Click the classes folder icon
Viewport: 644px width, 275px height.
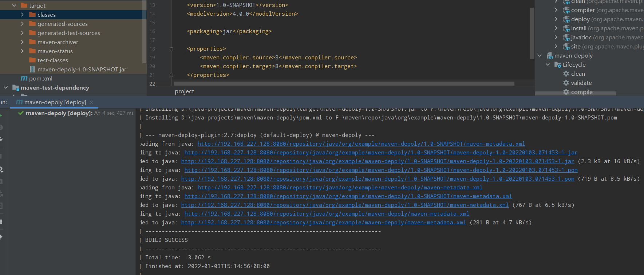(x=32, y=15)
